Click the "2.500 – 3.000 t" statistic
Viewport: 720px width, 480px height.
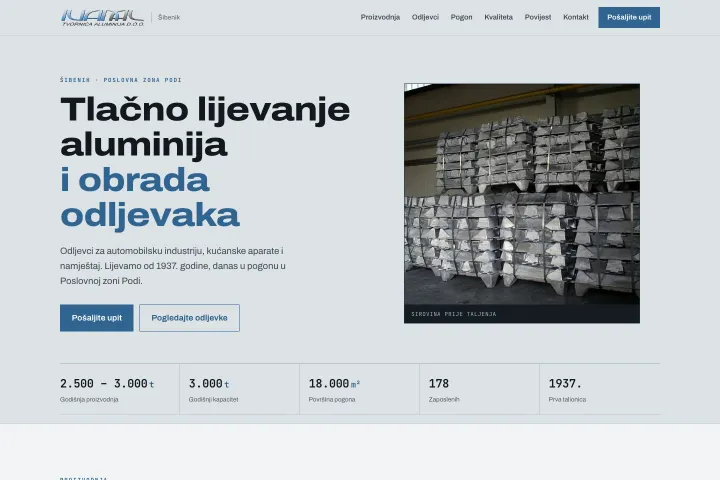(107, 384)
